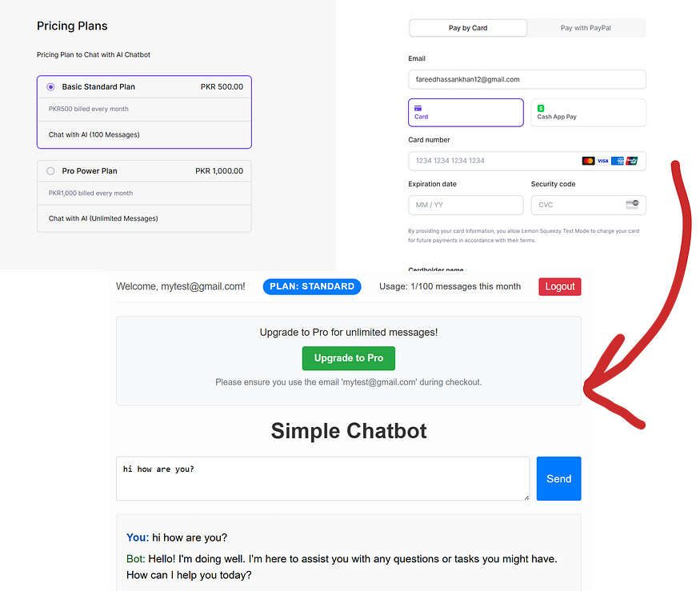Click the Visa logo icon
Image resolution: width=700 pixels, height=591 pixels.
pyautogui.click(x=602, y=161)
